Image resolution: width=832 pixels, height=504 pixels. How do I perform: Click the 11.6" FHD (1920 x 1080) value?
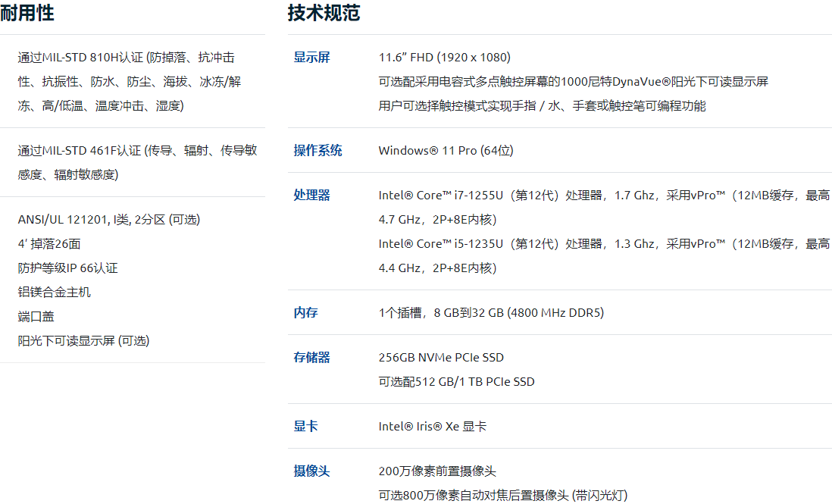point(445,58)
